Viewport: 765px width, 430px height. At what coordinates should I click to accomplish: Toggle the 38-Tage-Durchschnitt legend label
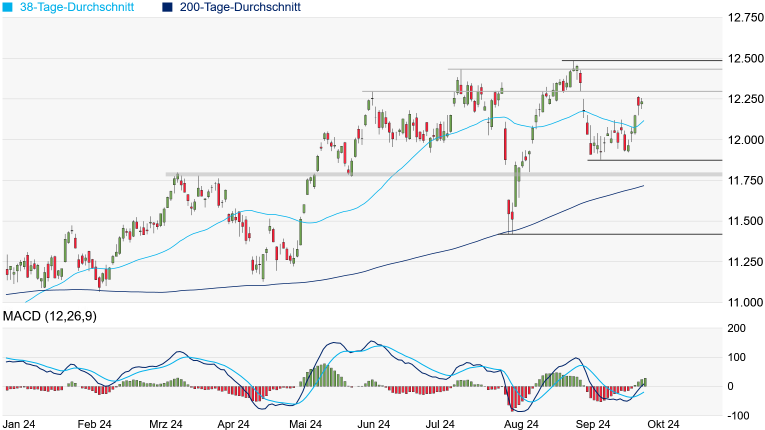[x=81, y=7]
